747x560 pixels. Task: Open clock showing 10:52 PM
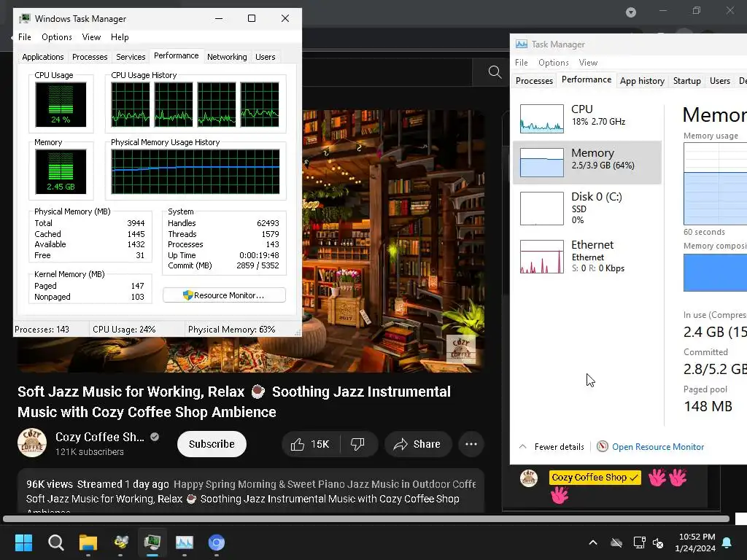pyautogui.click(x=697, y=537)
